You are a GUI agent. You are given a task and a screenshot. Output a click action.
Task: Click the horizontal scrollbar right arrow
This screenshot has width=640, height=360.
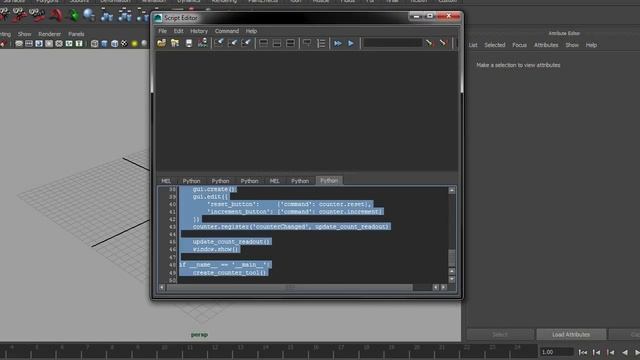pyautogui.click(x=444, y=287)
